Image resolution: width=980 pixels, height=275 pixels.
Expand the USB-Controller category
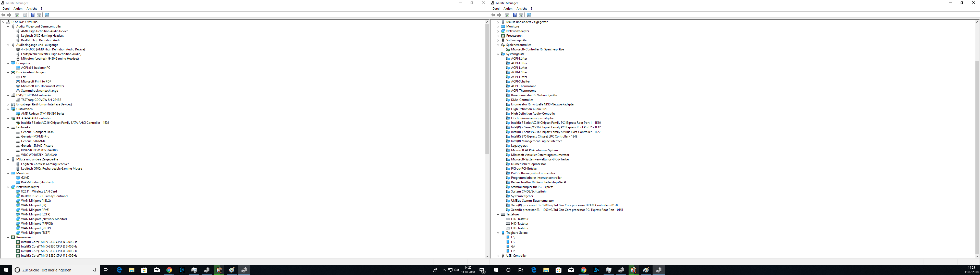[x=498, y=256]
